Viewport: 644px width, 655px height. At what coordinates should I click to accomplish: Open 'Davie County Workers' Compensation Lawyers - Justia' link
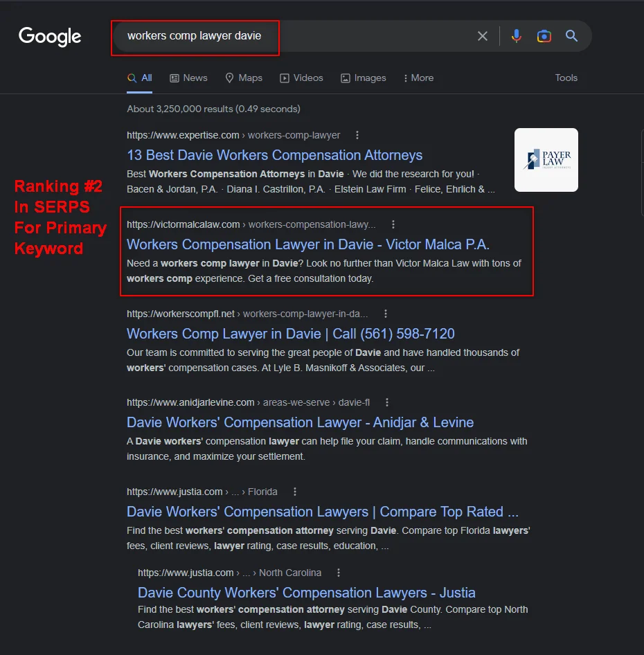[x=306, y=593]
